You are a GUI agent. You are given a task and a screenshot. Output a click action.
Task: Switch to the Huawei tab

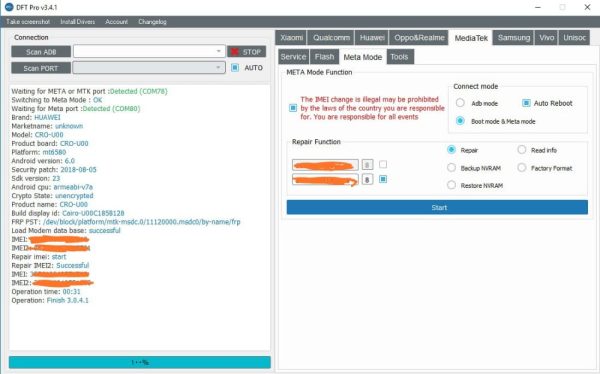click(x=372, y=38)
